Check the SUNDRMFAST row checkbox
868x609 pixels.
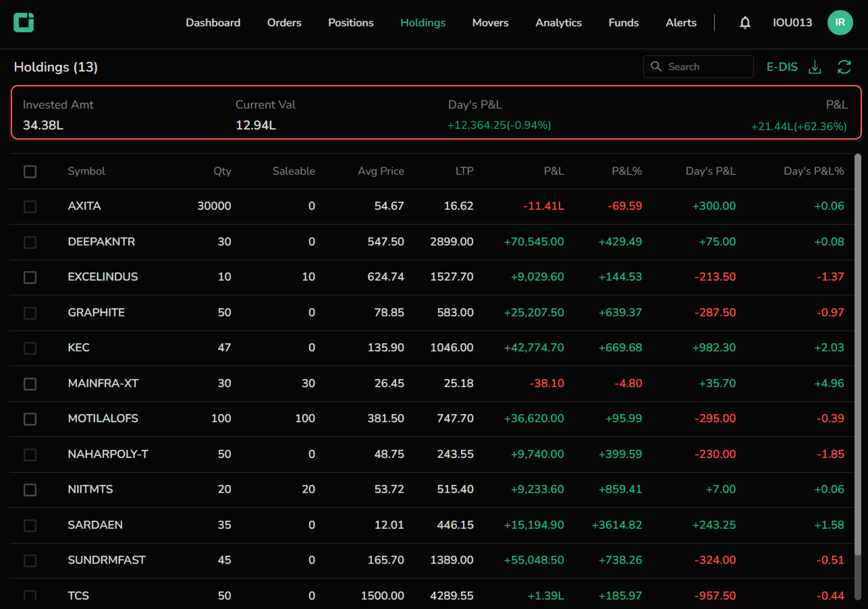[30, 561]
